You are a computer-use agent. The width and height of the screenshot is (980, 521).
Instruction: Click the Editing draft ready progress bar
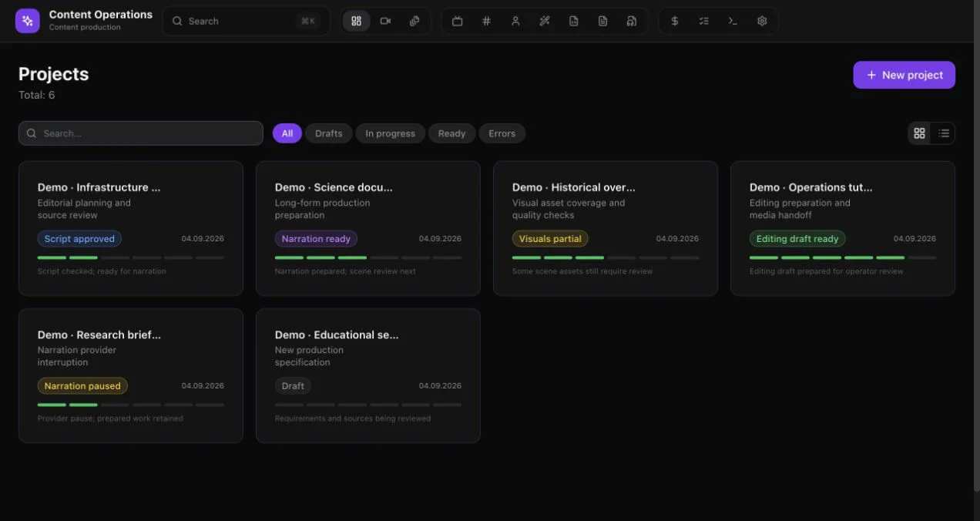(x=843, y=257)
